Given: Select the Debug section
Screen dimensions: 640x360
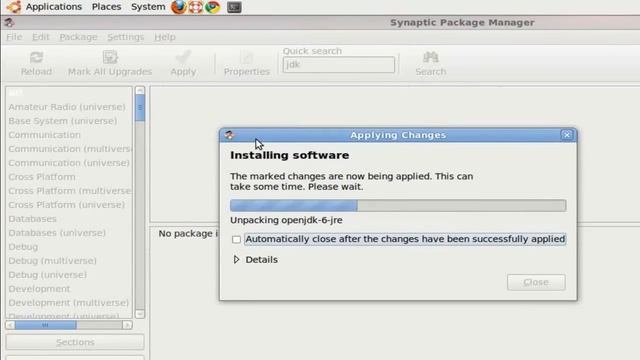Looking at the screenshot, I should (23, 247).
